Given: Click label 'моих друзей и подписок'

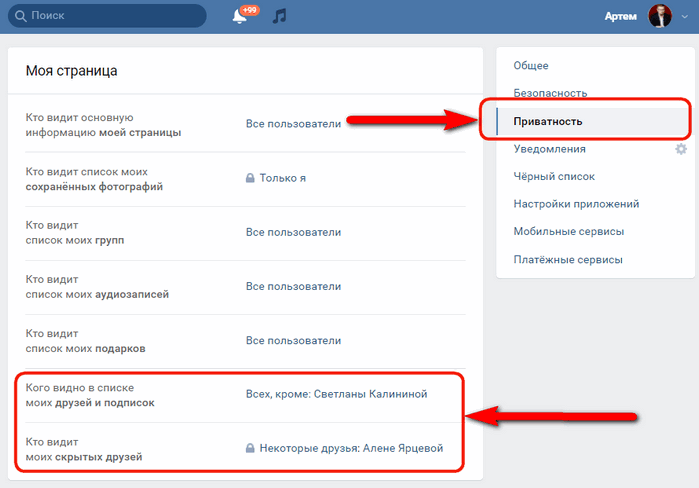Looking at the screenshot, I should [x=90, y=403].
